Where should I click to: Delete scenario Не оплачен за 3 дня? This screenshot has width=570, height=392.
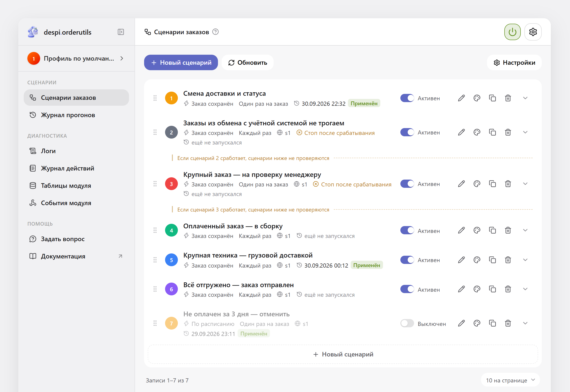(508, 323)
